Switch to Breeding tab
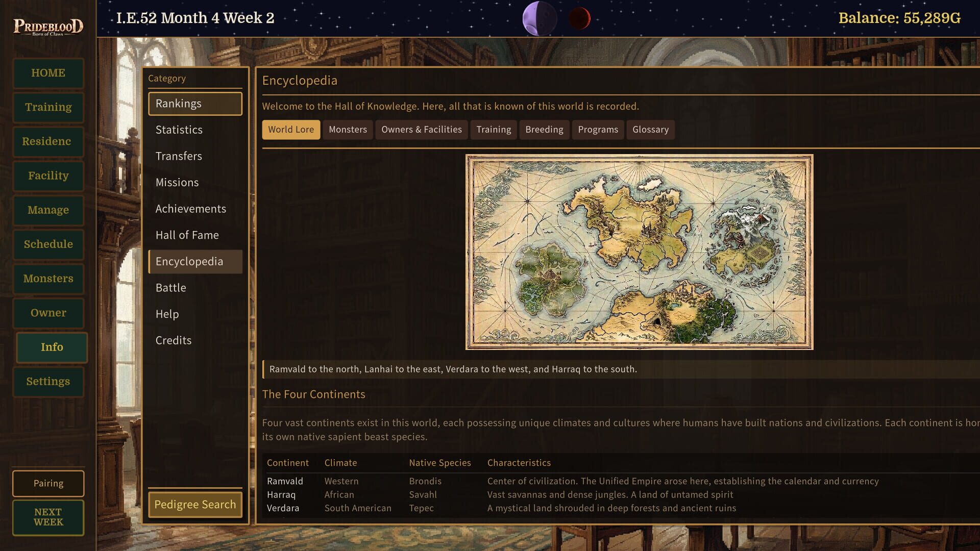 click(x=544, y=130)
